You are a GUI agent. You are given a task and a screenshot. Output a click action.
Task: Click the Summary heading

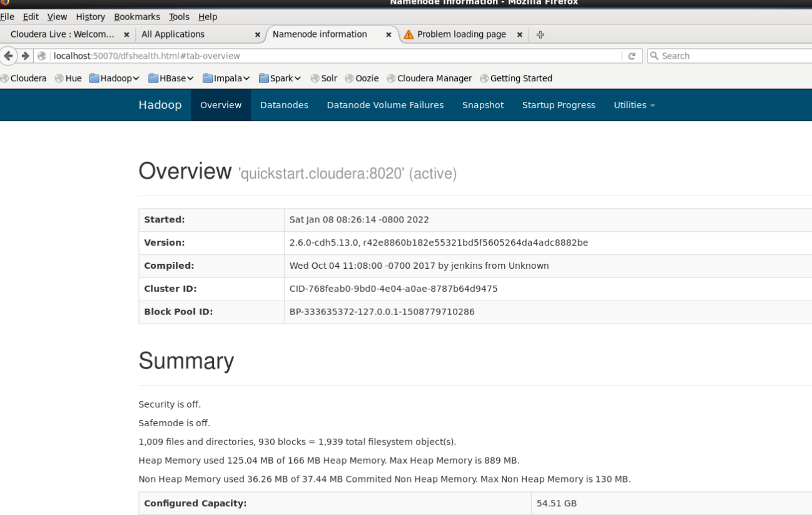click(186, 361)
